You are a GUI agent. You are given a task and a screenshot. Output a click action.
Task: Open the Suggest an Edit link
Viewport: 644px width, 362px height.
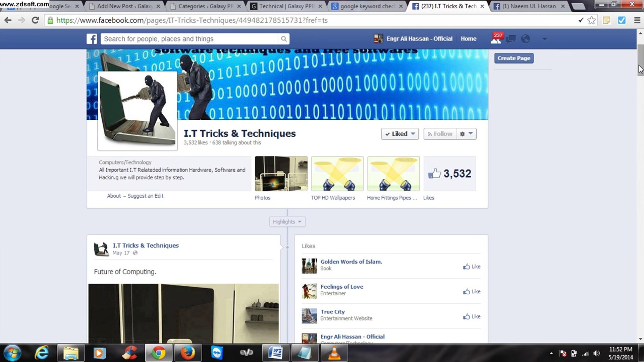145,196
